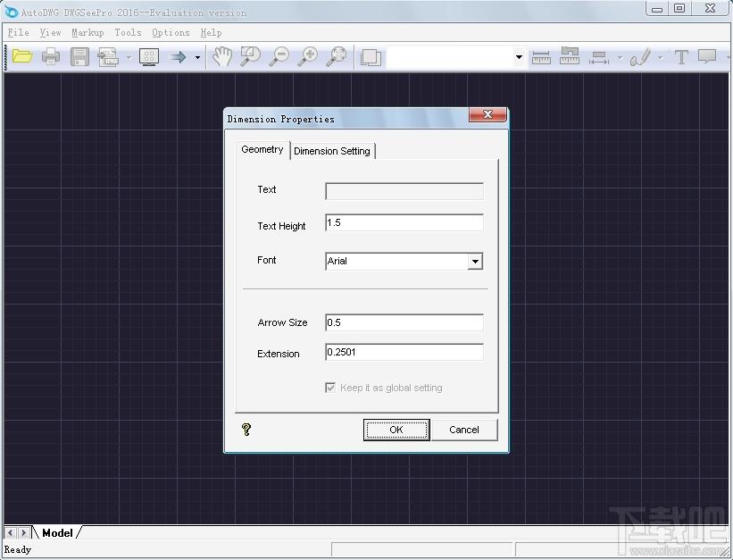Click the Ready status bar text

pyautogui.click(x=17, y=549)
